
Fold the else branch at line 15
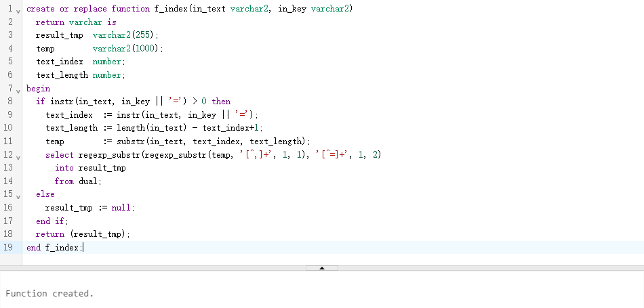click(18, 195)
